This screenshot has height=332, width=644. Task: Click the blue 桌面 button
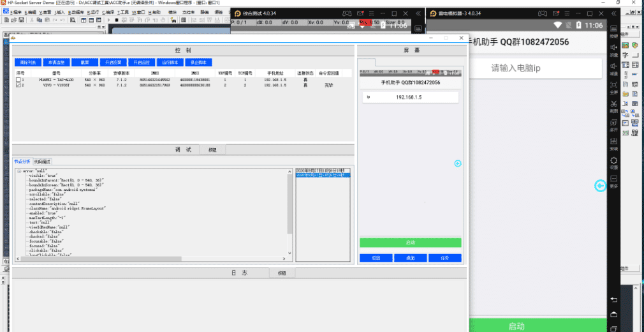pyautogui.click(x=410, y=258)
